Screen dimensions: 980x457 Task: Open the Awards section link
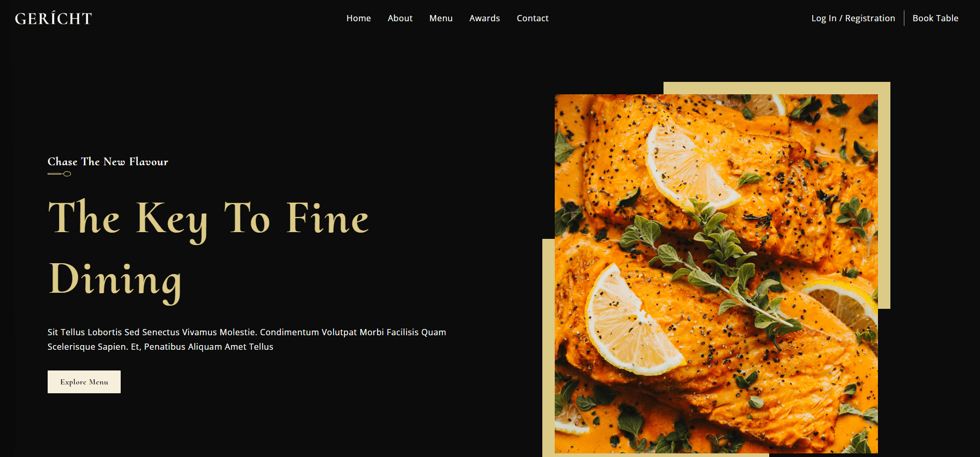[484, 18]
